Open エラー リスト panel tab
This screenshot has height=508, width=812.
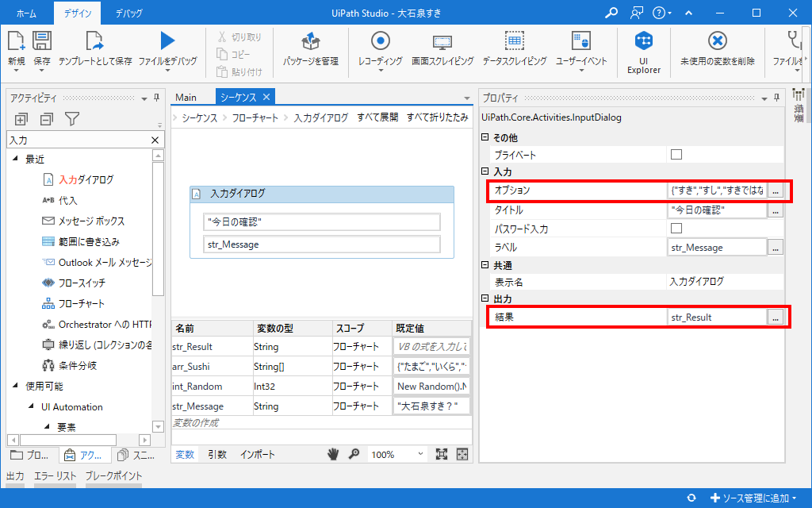(55, 476)
